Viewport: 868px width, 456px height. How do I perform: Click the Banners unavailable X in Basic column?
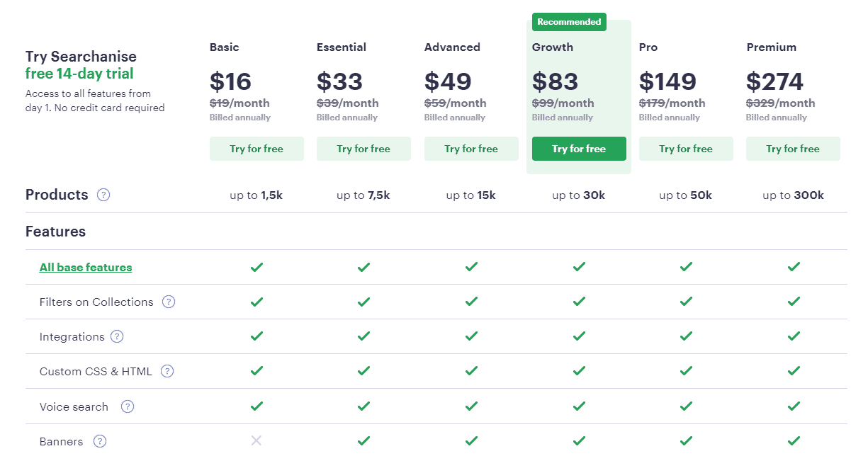pos(257,441)
